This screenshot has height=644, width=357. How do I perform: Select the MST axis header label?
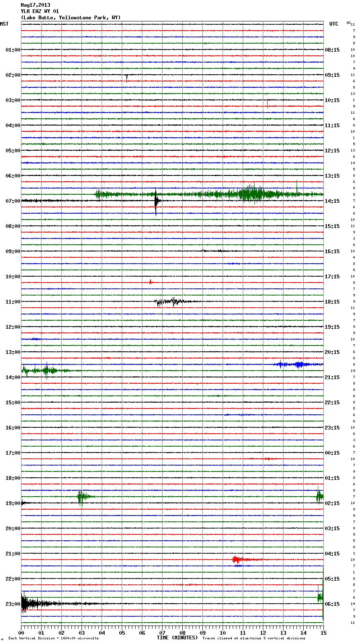pos(4,24)
